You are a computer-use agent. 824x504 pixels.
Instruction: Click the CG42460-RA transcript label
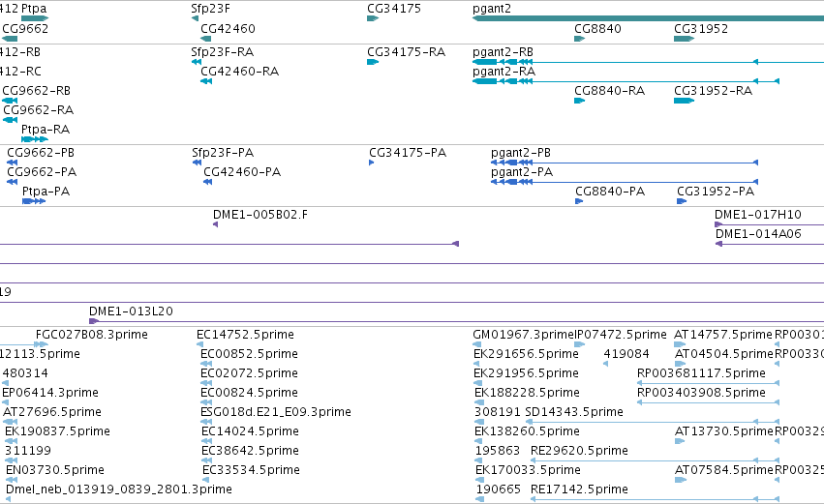(239, 72)
